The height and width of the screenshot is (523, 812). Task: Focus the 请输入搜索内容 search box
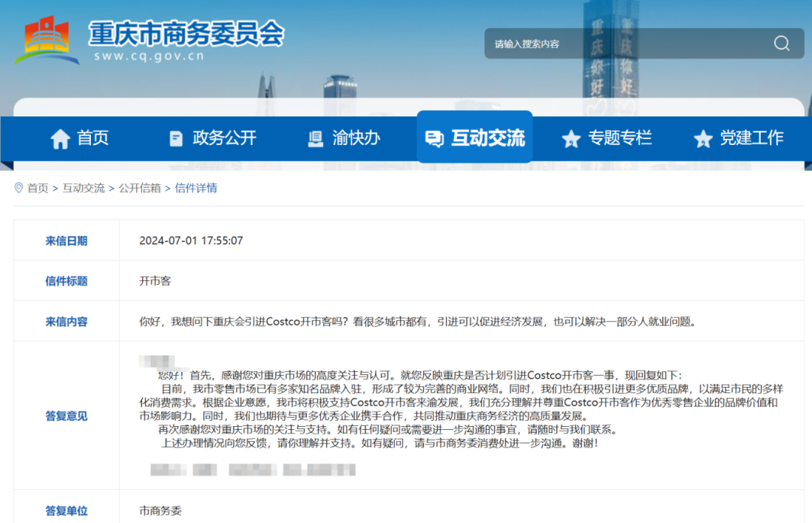coord(624,44)
